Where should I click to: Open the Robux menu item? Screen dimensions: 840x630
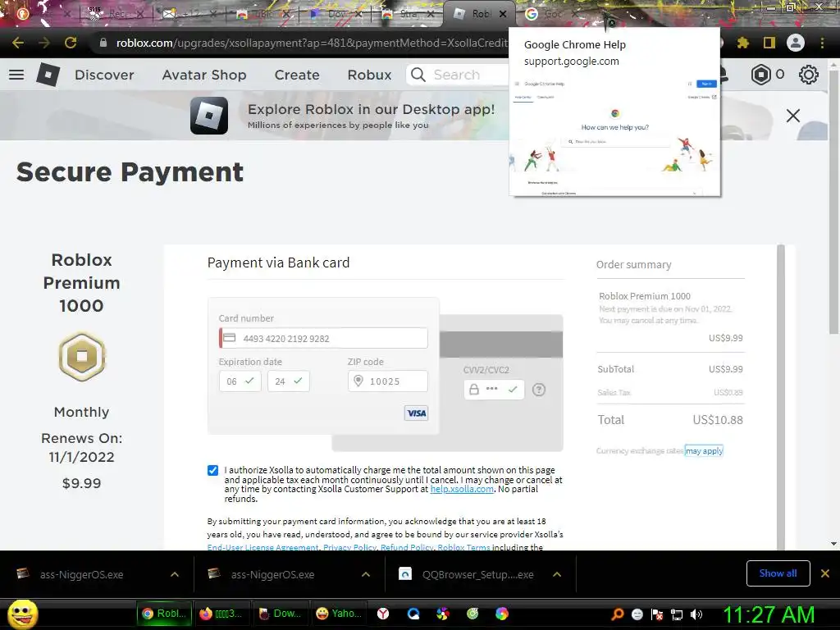[369, 75]
